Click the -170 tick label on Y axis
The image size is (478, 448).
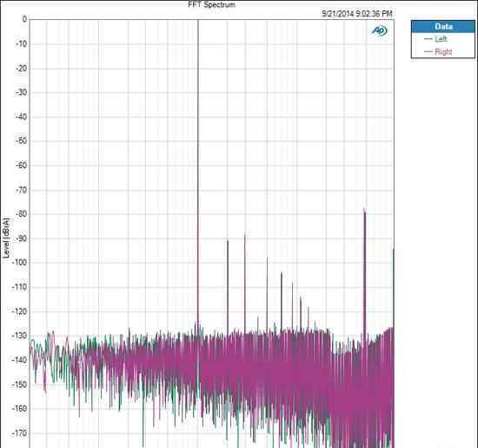[x=19, y=432]
